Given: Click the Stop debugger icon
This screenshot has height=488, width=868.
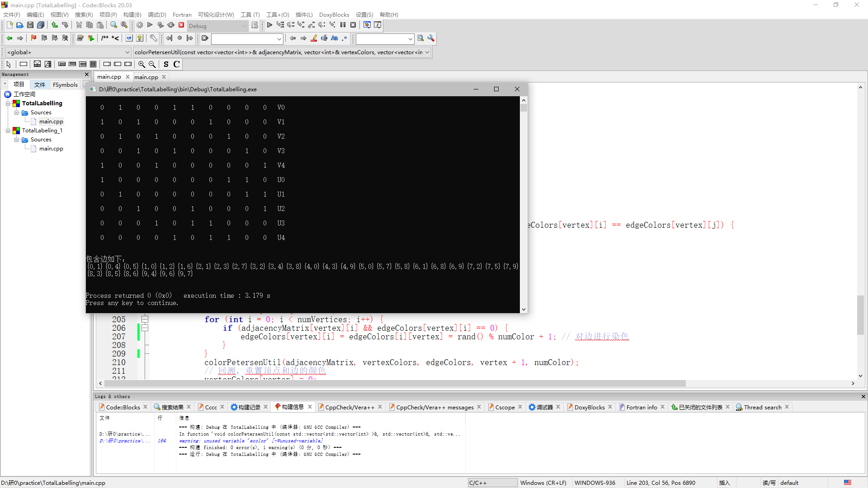Looking at the screenshot, I should [353, 25].
